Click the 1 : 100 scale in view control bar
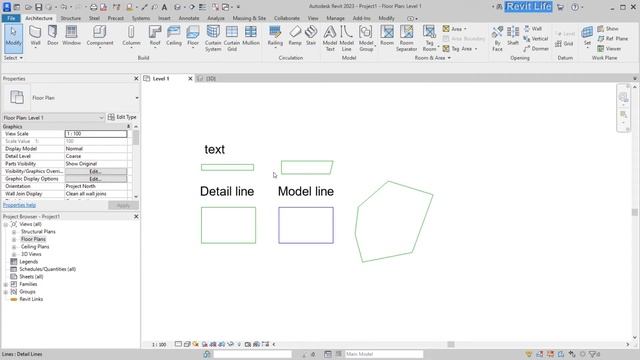This screenshot has height=360, width=640. click(159, 344)
